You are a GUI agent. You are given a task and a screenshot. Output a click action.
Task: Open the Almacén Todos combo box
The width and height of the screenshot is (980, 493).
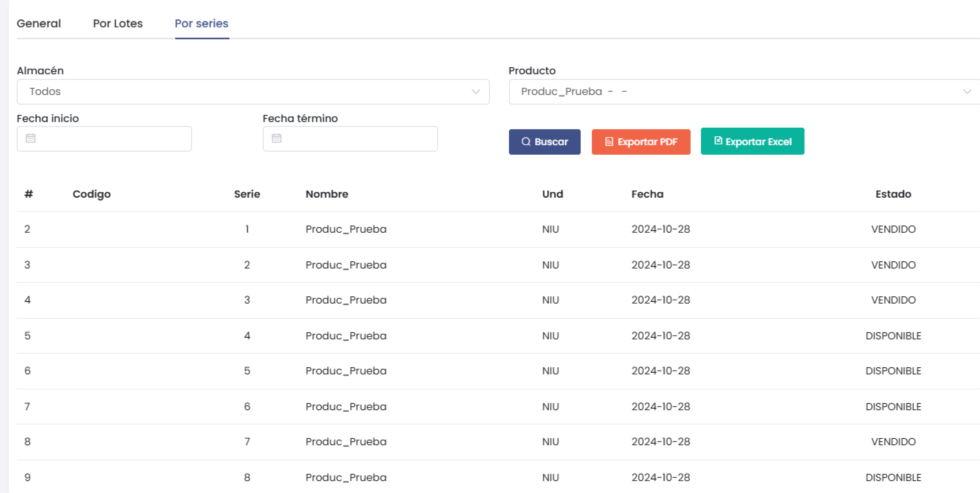click(x=243, y=92)
